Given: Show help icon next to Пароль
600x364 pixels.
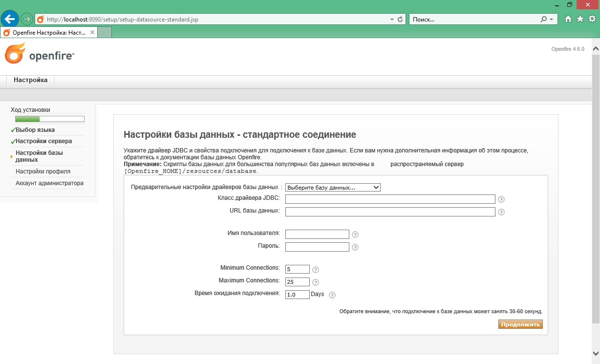Looking at the screenshot, I should coord(355,247).
